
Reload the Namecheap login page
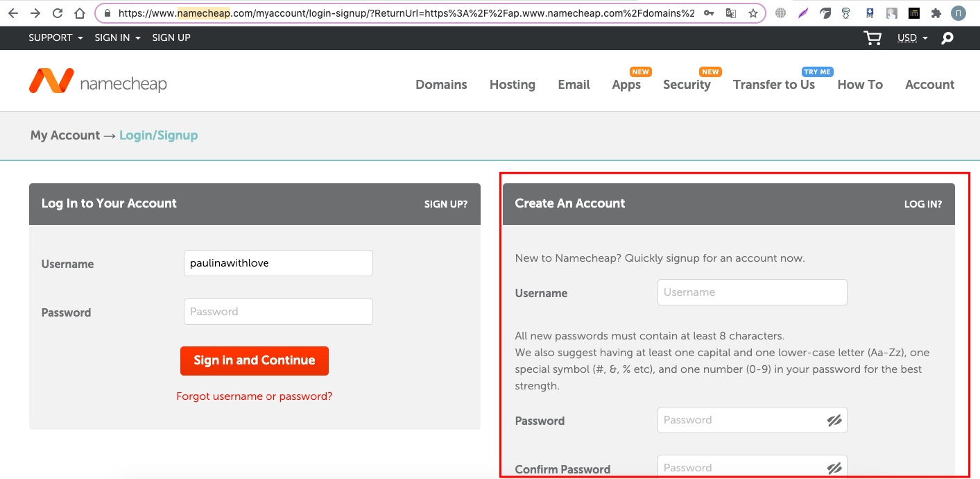(58, 13)
